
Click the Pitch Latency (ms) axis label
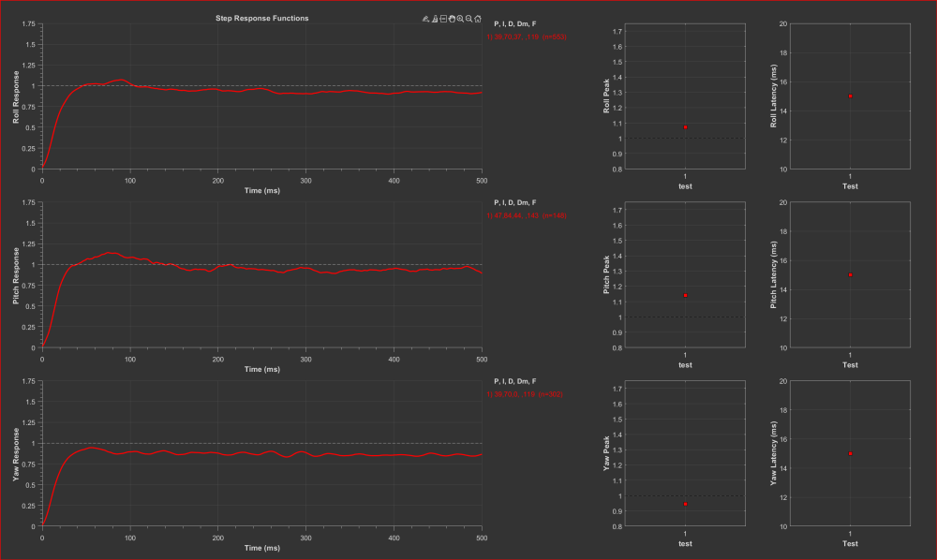(774, 275)
